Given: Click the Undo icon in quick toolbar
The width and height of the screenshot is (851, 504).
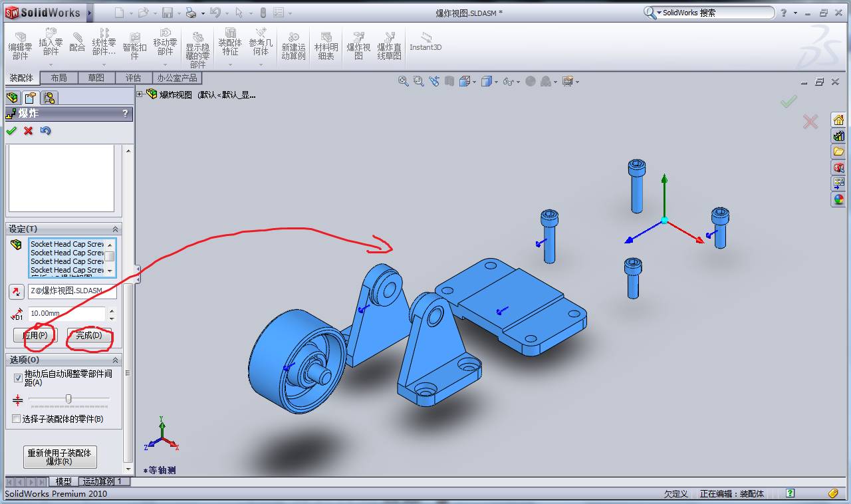Looking at the screenshot, I should pyautogui.click(x=215, y=13).
